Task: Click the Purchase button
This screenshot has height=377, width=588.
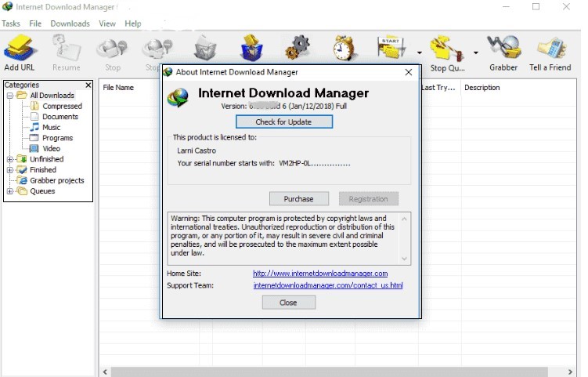Action: click(299, 198)
